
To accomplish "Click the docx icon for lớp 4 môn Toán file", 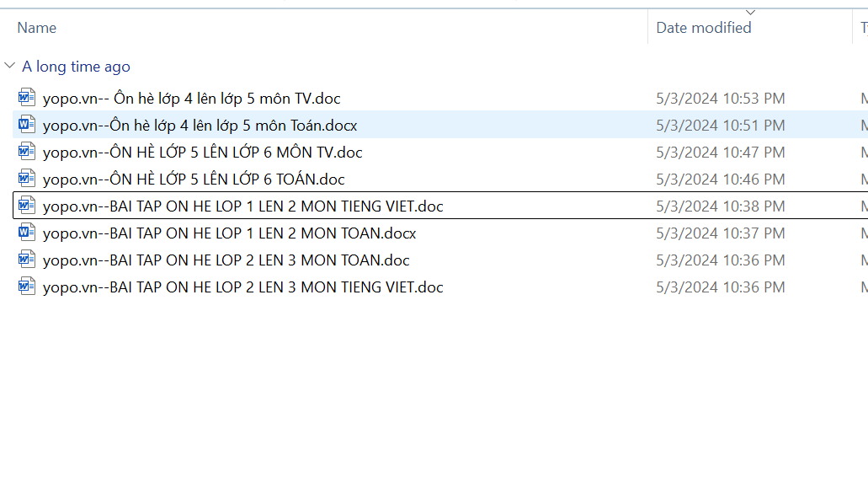I will [27, 126].
